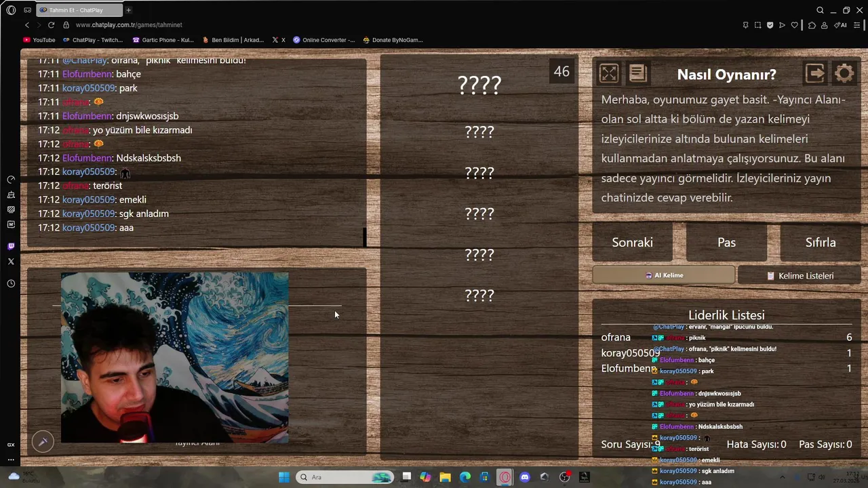Open a new browser tab
The image size is (868, 488).
[128, 10]
